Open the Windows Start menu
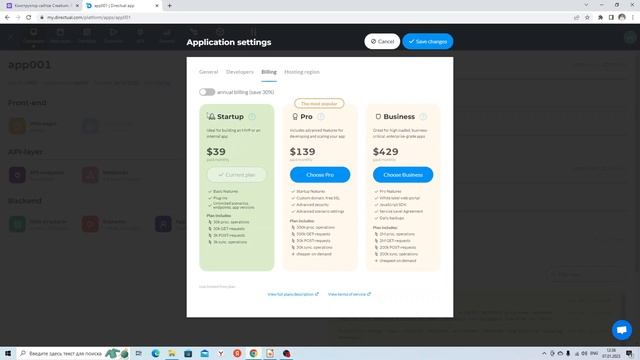This screenshot has width=640, height=360. click(8, 353)
